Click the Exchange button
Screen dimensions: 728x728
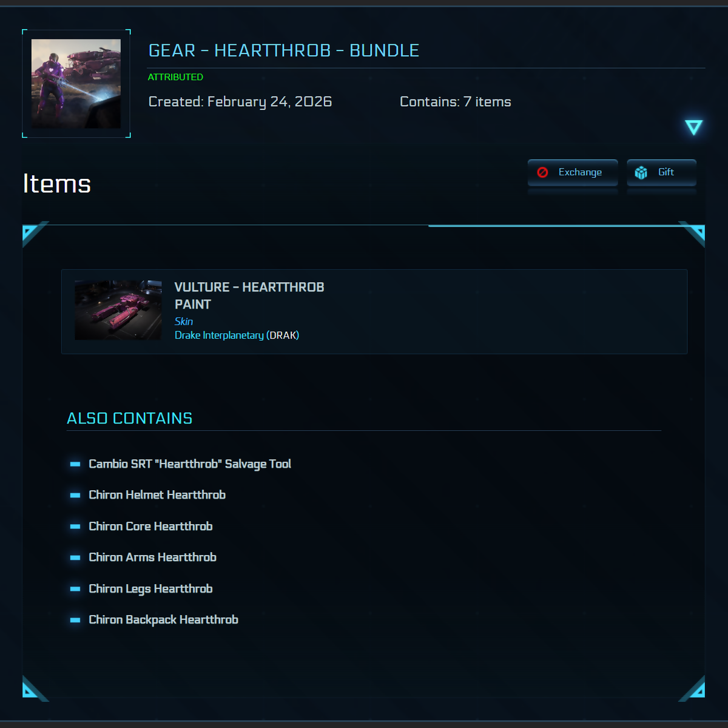click(573, 172)
